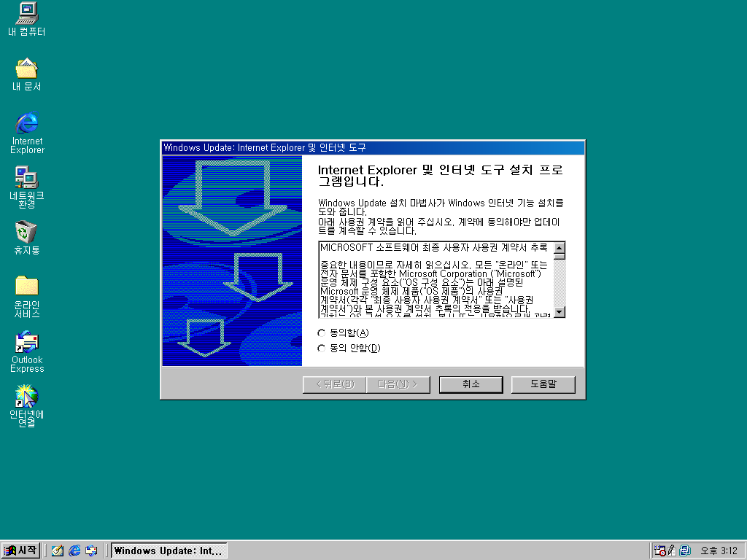747x560 pixels.
Task: Launch Internet Explorer from quick launch bar
Action: (74, 551)
